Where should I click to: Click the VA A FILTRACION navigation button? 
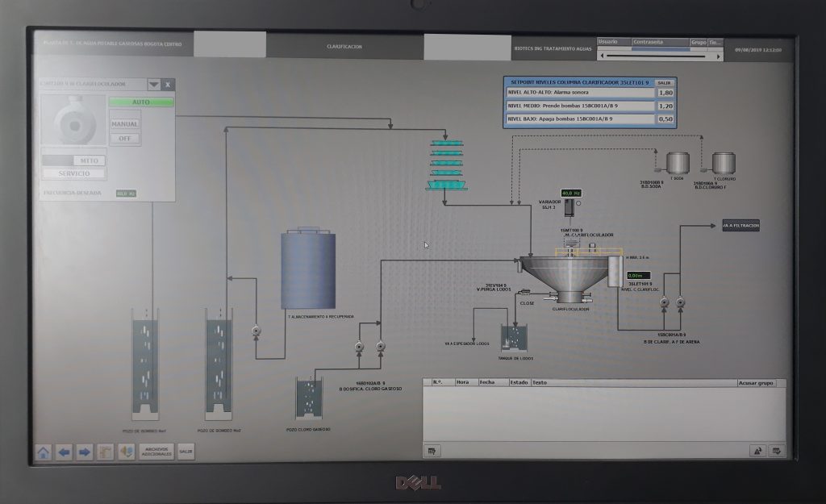tap(740, 226)
